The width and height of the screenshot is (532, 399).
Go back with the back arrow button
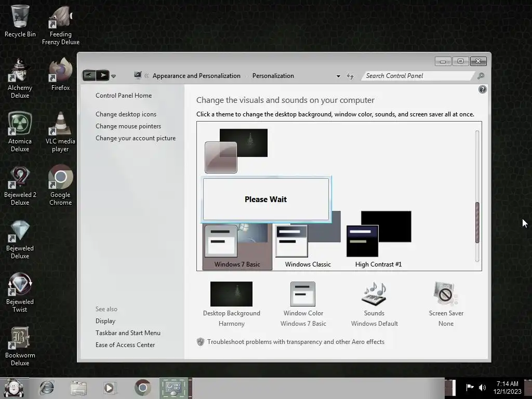pyautogui.click(x=89, y=75)
